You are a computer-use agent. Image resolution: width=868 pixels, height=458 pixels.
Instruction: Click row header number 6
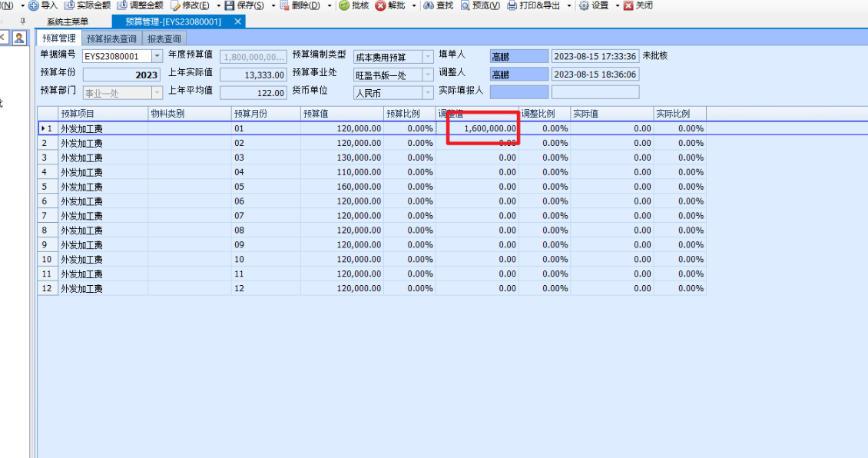pos(48,201)
